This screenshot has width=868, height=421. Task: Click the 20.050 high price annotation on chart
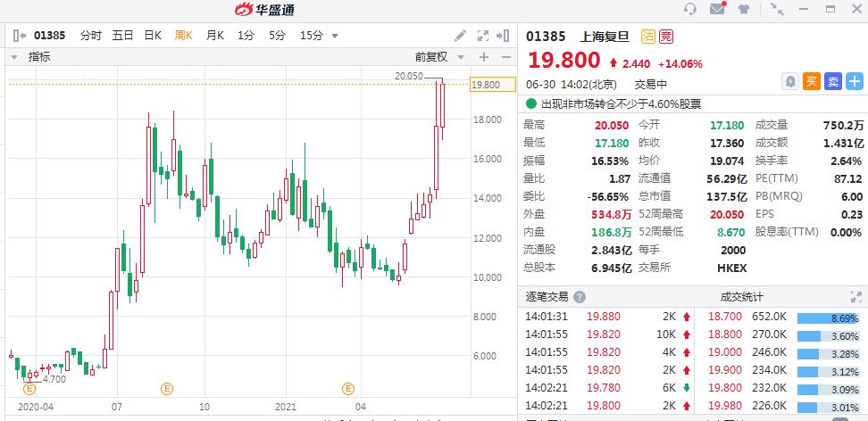click(x=409, y=77)
